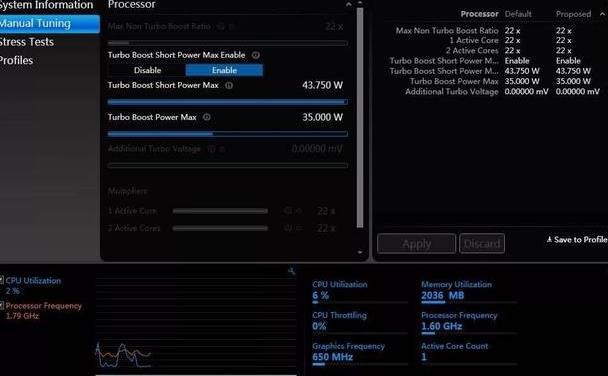Click info icon for Additional Turbo Voltage

211,148
